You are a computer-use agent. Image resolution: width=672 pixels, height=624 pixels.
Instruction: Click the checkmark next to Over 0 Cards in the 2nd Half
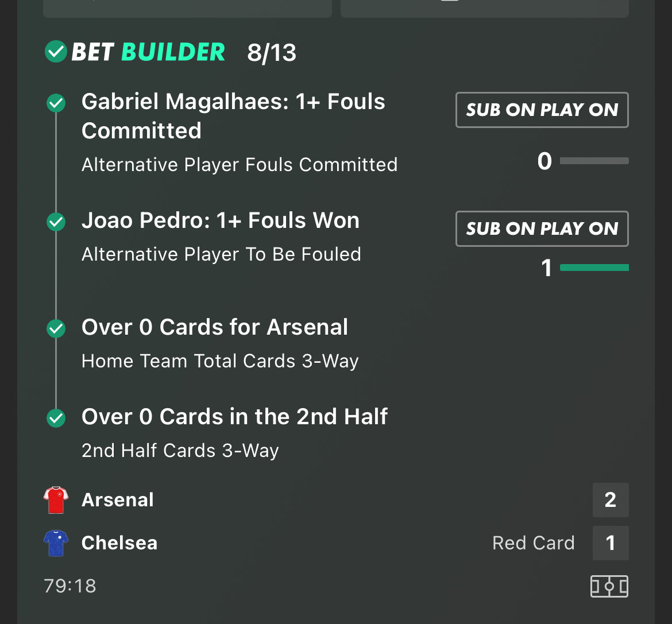56,418
